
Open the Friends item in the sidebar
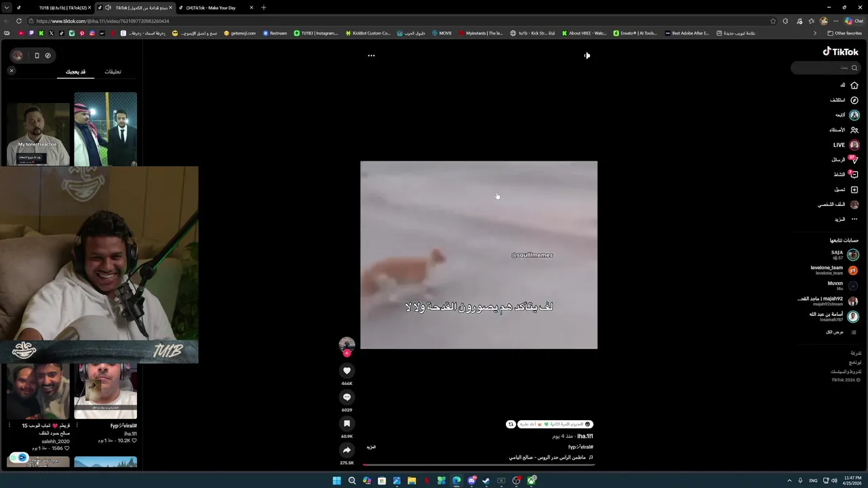(844, 130)
